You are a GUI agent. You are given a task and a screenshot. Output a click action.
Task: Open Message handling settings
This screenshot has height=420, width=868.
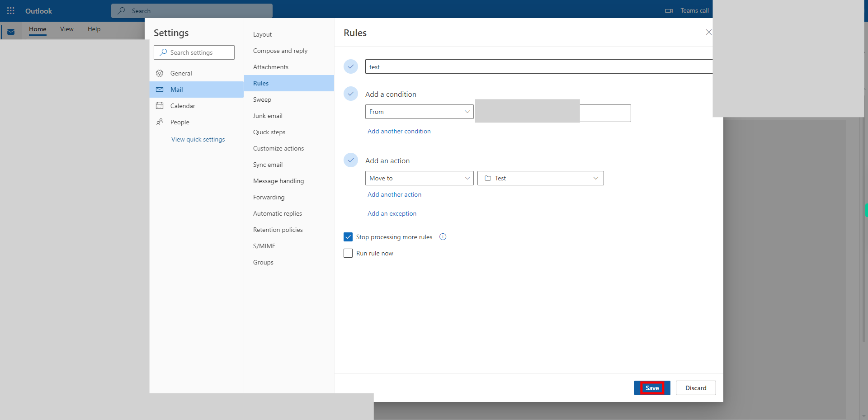[289, 181]
